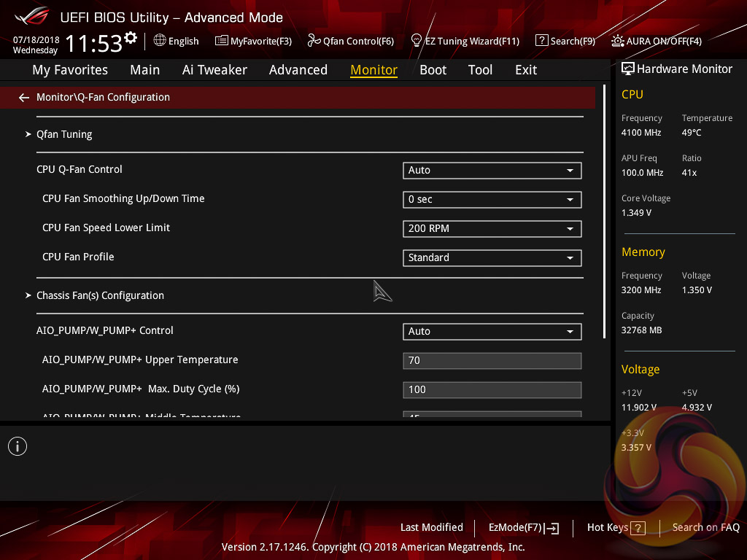Toggle AURA ON/OFF(F4) lighting
The image size is (747, 560).
pos(618,41)
